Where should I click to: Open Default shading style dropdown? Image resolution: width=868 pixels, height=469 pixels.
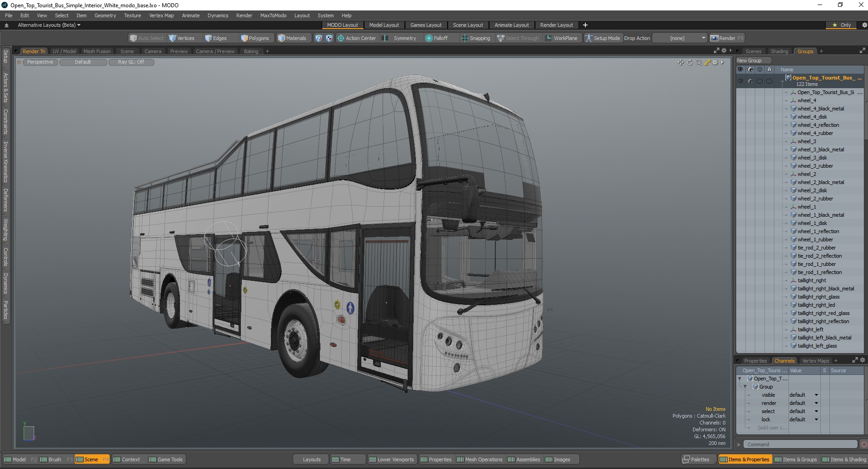pyautogui.click(x=83, y=62)
